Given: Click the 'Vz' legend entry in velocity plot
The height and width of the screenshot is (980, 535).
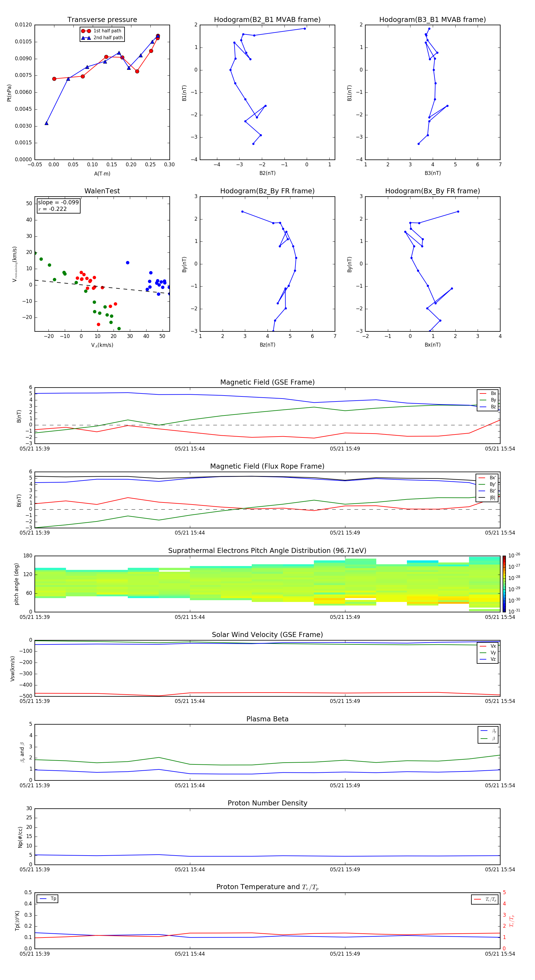Looking at the screenshot, I should click(x=488, y=659).
